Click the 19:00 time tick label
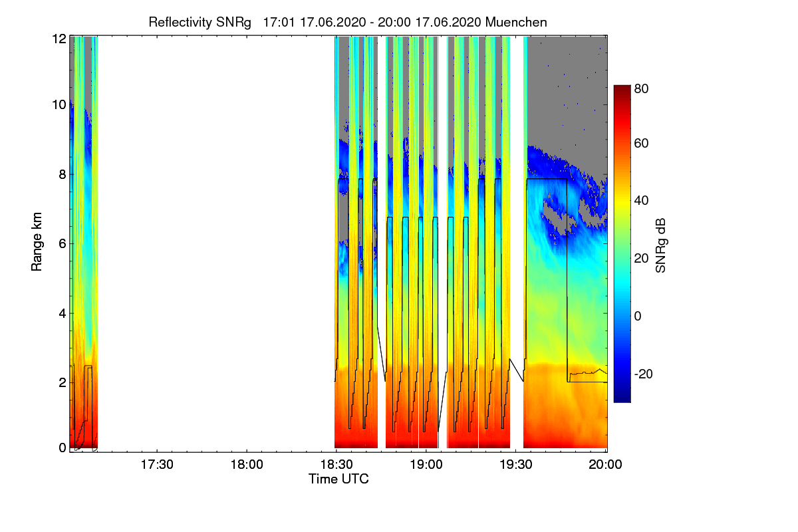The image size is (798, 532). pyautogui.click(x=426, y=465)
